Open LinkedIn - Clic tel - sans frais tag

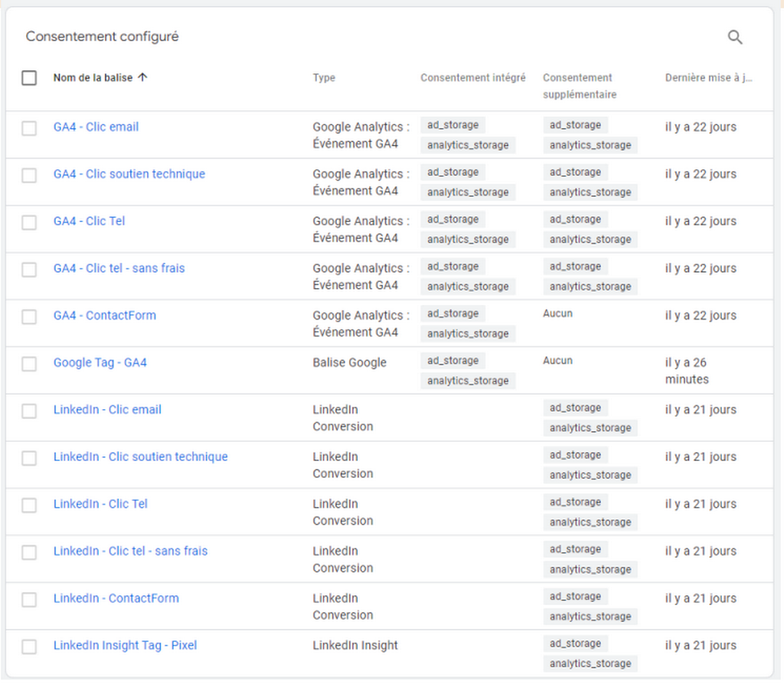click(130, 551)
